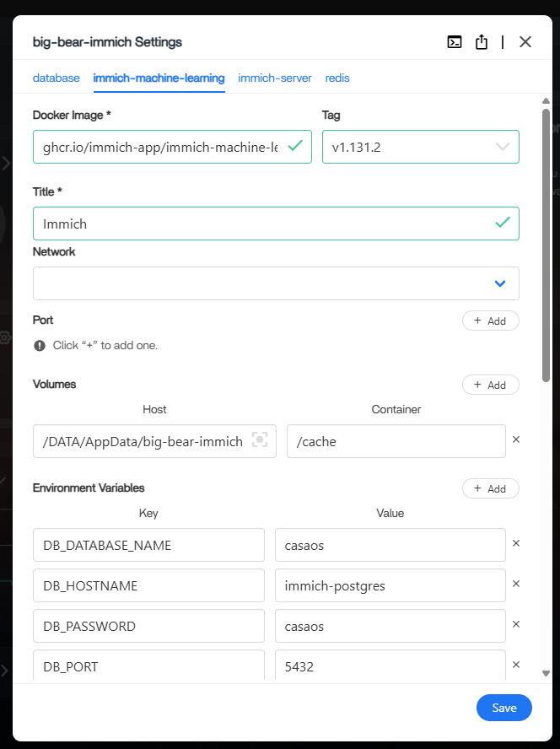Image resolution: width=560 pixels, height=749 pixels.
Task: Save the app settings
Action: [504, 708]
